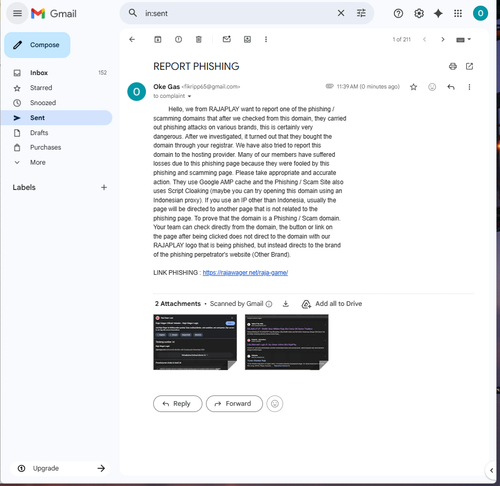Open the message More options menu
This screenshot has height=486, width=500.
point(469,87)
